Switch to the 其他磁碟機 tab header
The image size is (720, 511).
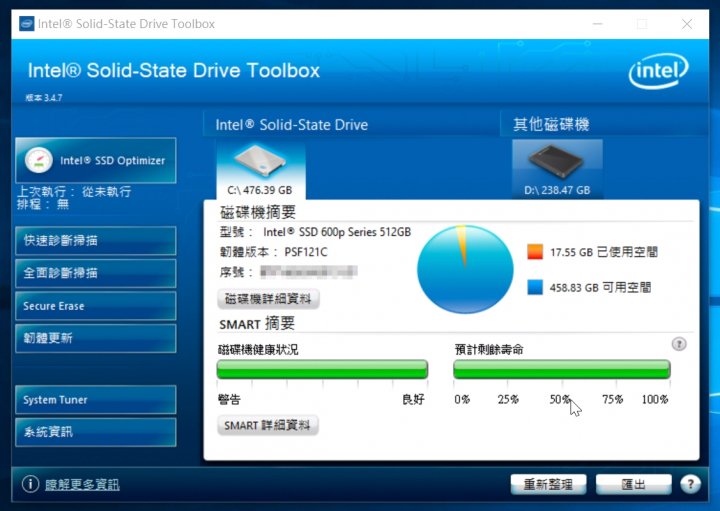(x=551, y=124)
